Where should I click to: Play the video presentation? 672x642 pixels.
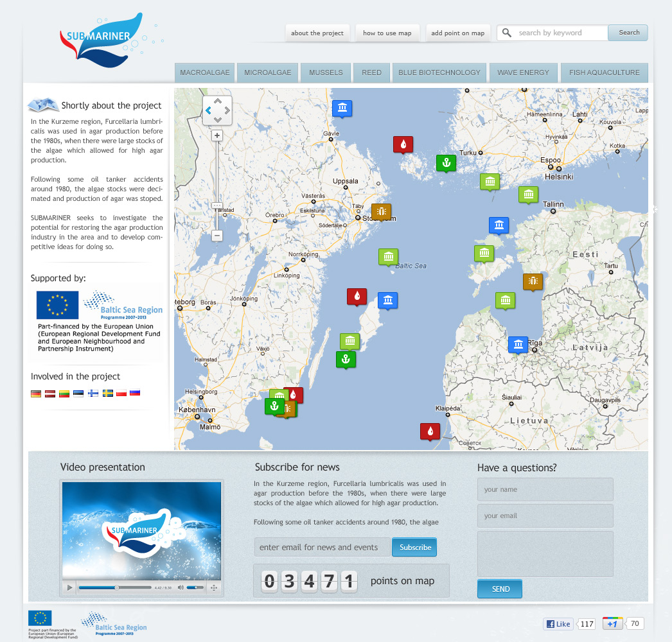[x=70, y=587]
